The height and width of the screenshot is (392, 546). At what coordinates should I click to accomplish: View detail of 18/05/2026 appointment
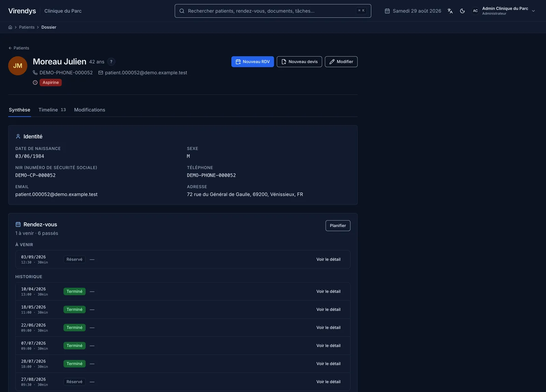(328, 310)
